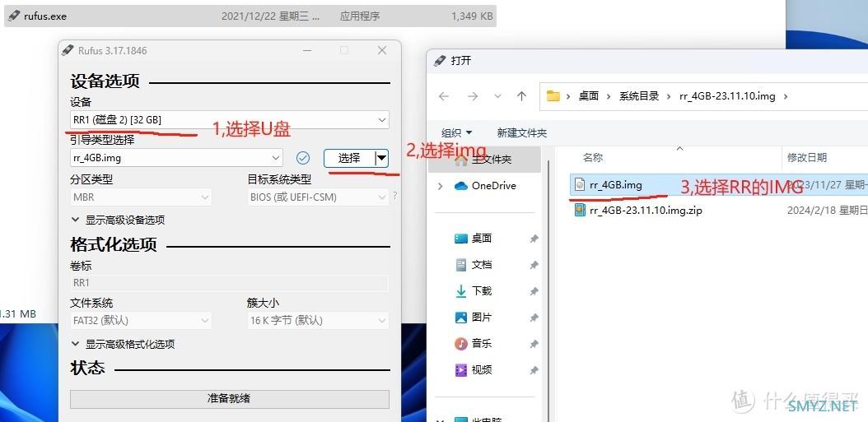Expand 显示高级设备选项
The height and width of the screenshot is (422, 868).
tap(118, 220)
